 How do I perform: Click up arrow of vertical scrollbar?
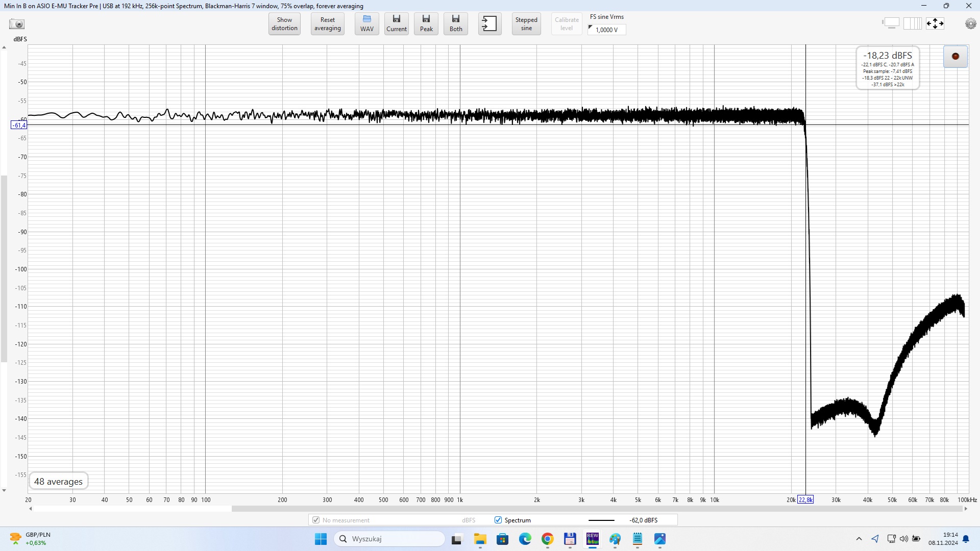(4, 47)
